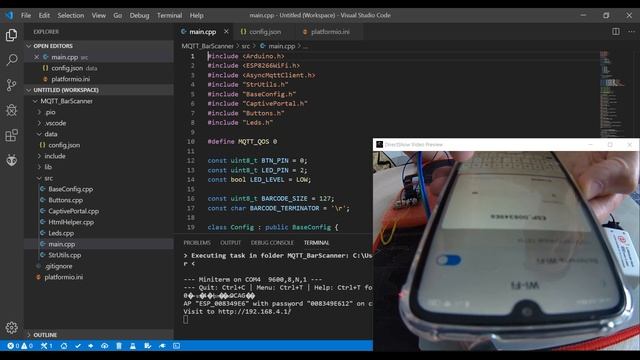Open the Go menu
This screenshot has height=360, width=640.
[118, 16]
